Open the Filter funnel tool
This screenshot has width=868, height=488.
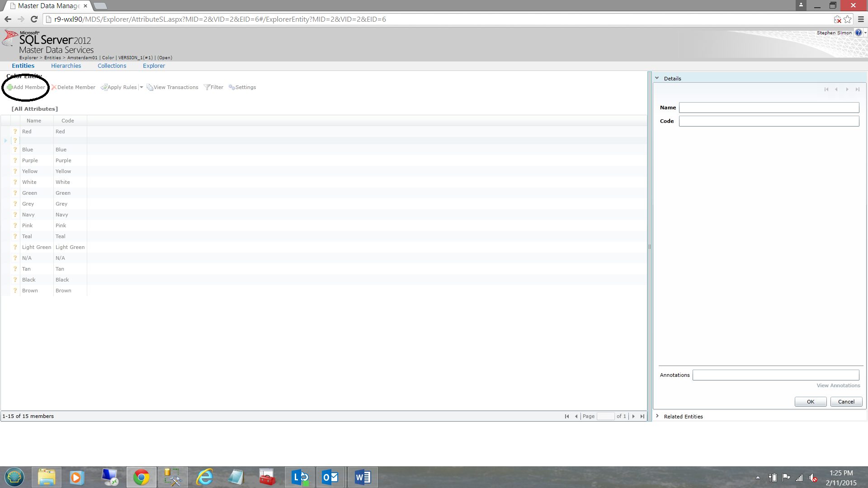(207, 87)
